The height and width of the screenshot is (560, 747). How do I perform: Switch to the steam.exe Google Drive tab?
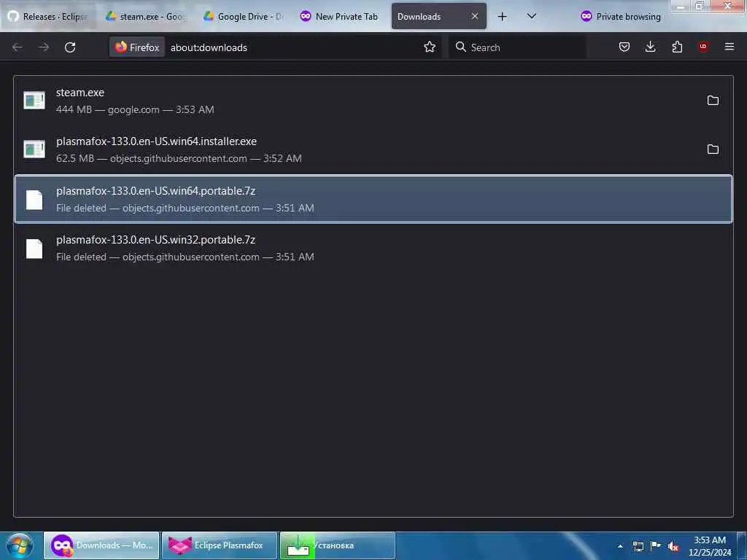tap(146, 17)
